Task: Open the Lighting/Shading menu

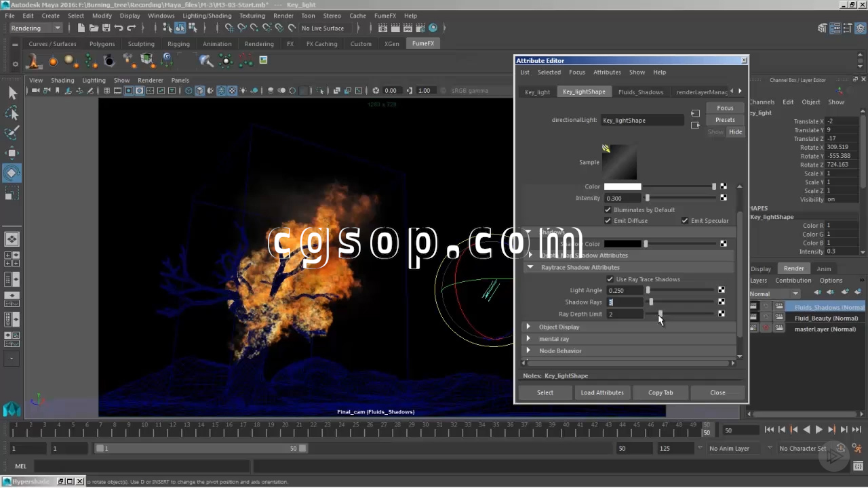Action: pos(206,16)
